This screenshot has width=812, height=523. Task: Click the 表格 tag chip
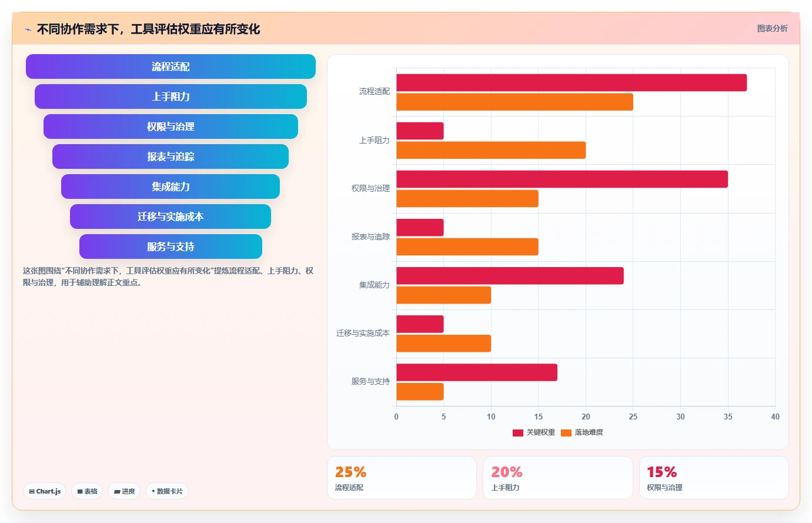[x=87, y=491]
